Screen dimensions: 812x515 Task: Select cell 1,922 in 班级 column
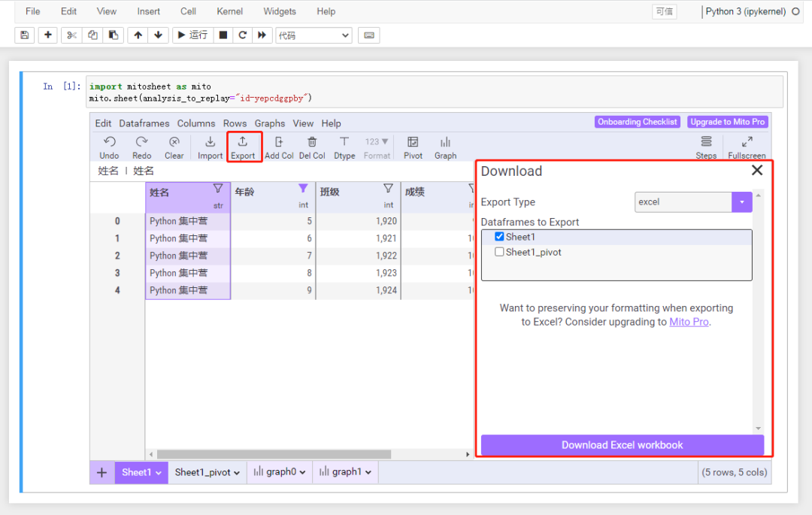click(359, 256)
